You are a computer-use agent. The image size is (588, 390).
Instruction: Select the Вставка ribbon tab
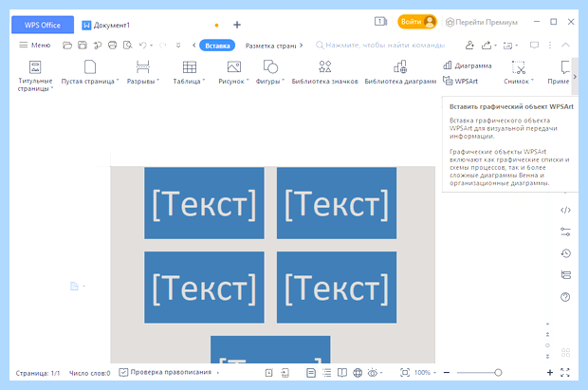(x=217, y=46)
